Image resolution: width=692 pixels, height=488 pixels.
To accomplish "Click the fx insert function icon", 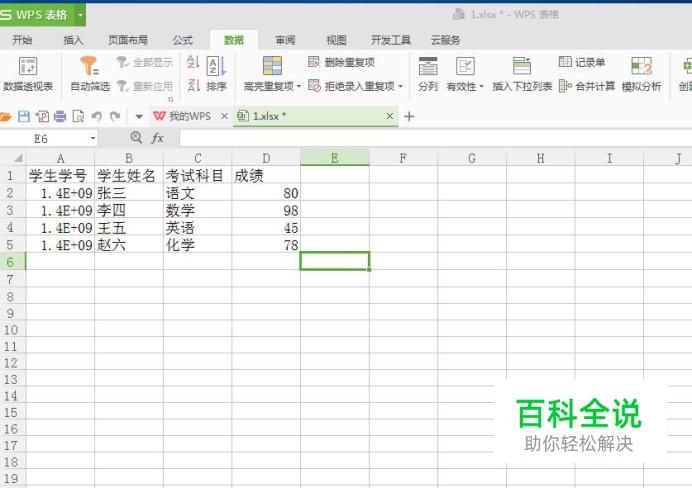I will click(x=158, y=138).
